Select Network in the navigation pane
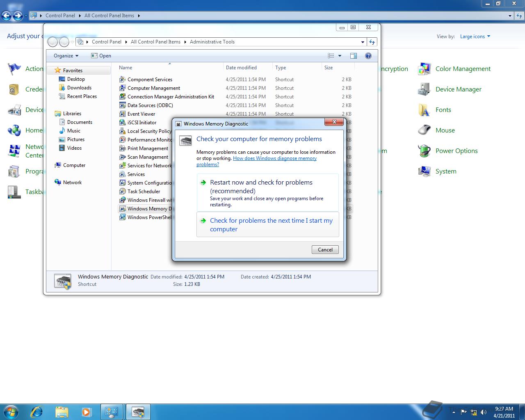This screenshot has height=420, width=525. pos(68,183)
